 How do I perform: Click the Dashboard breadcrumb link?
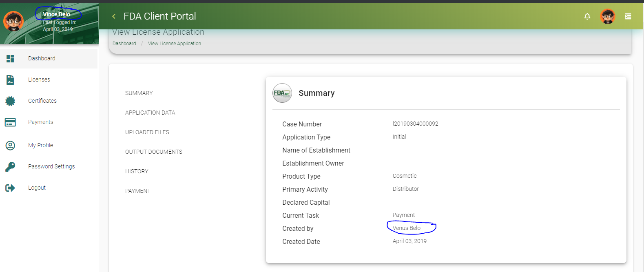(124, 44)
